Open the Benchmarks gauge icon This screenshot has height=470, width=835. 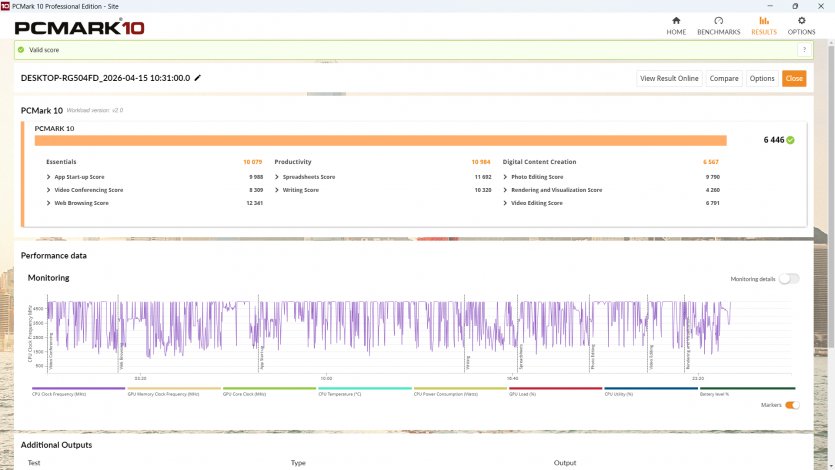coord(718,21)
